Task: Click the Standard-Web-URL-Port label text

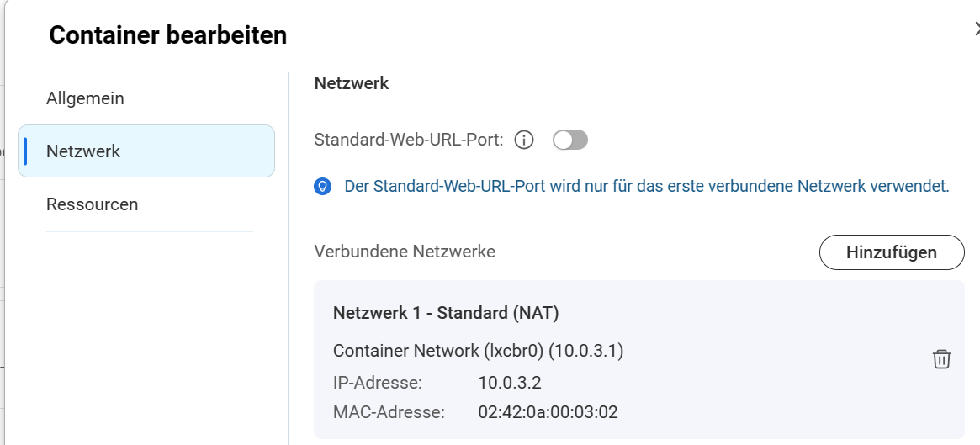Action: pyautogui.click(x=408, y=140)
